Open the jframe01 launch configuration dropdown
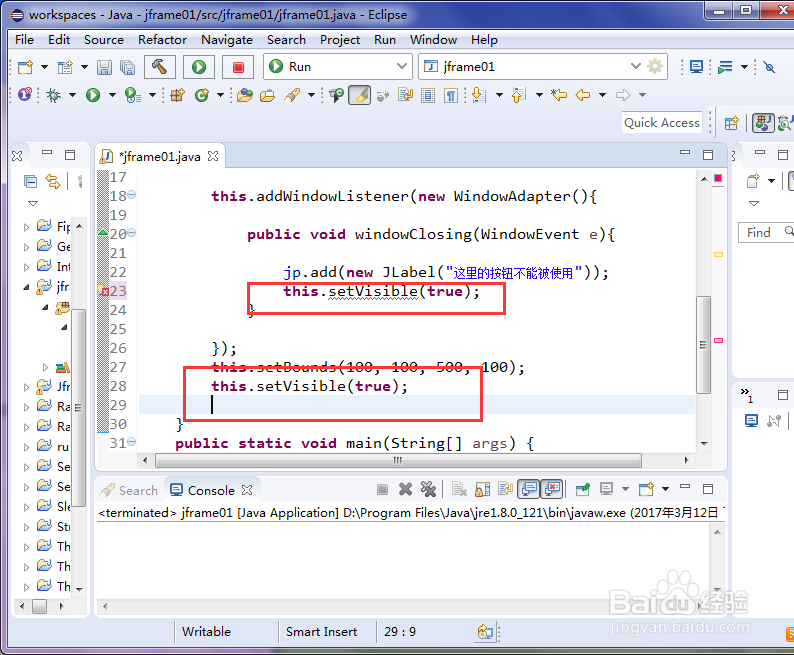This screenshot has width=794, height=655. pos(636,66)
